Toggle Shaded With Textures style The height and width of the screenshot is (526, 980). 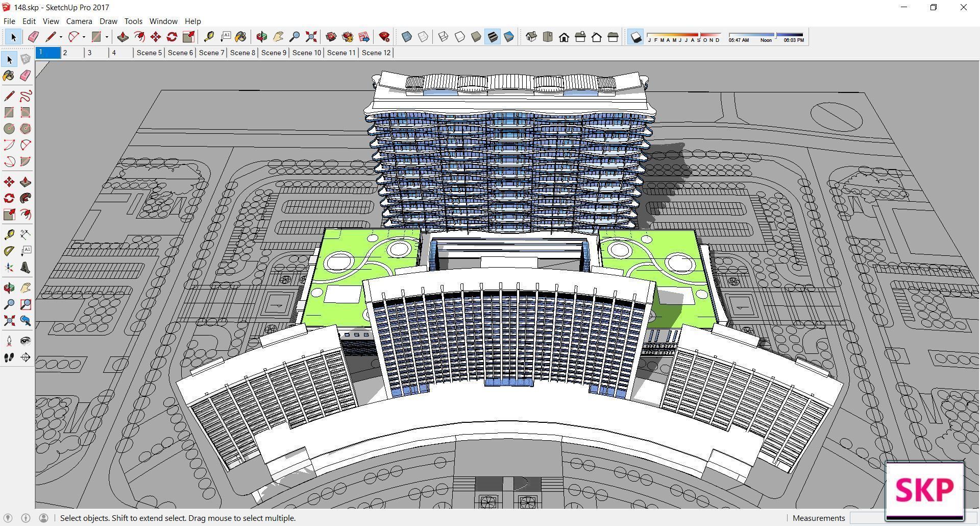pyautogui.click(x=492, y=37)
